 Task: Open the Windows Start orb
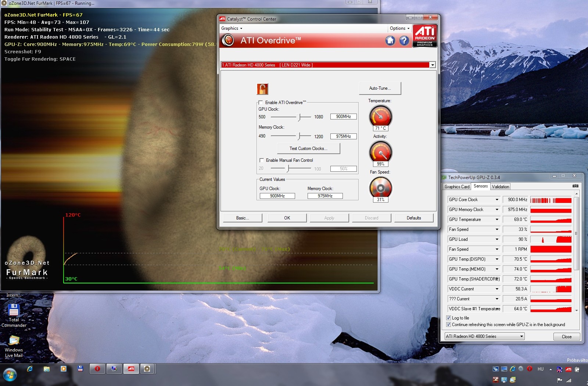point(10,375)
